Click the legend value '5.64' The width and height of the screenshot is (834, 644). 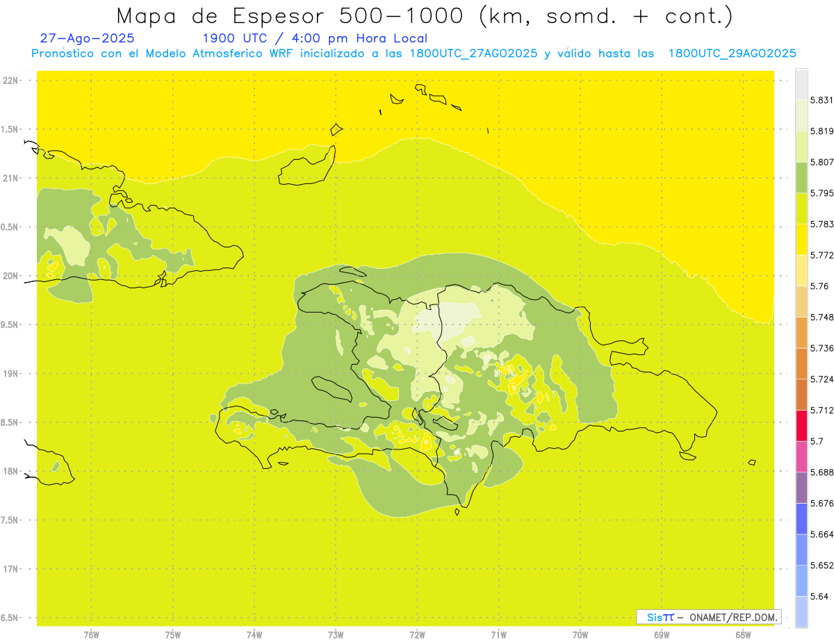[x=819, y=596]
